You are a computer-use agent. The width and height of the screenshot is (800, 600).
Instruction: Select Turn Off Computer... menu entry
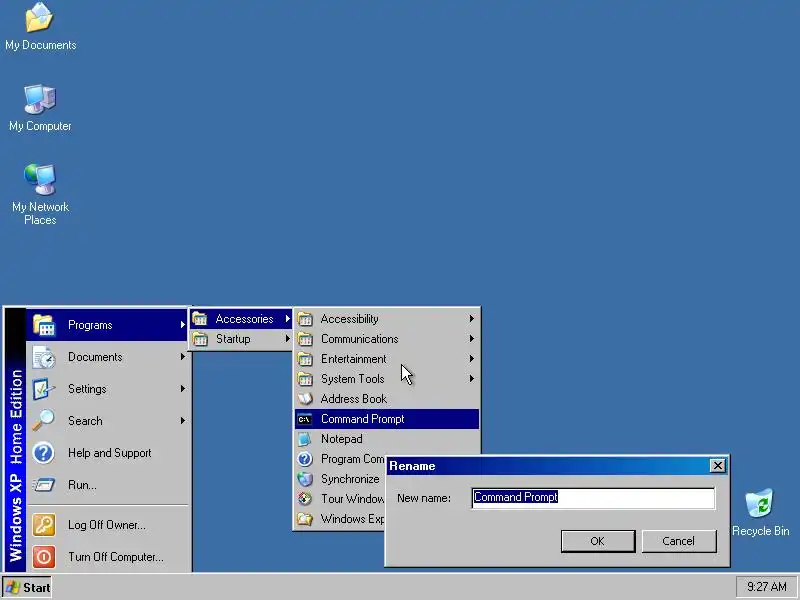[x=109, y=557]
